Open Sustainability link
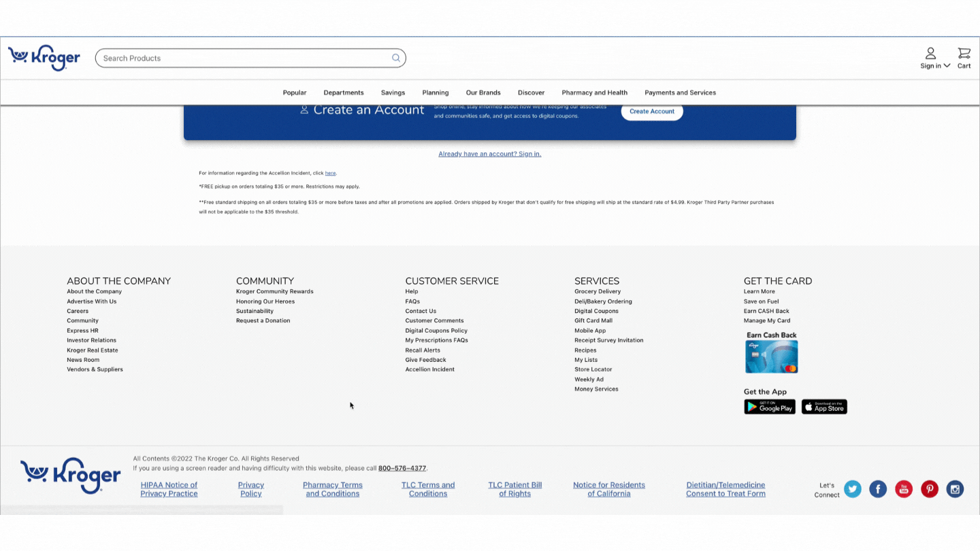 (255, 311)
